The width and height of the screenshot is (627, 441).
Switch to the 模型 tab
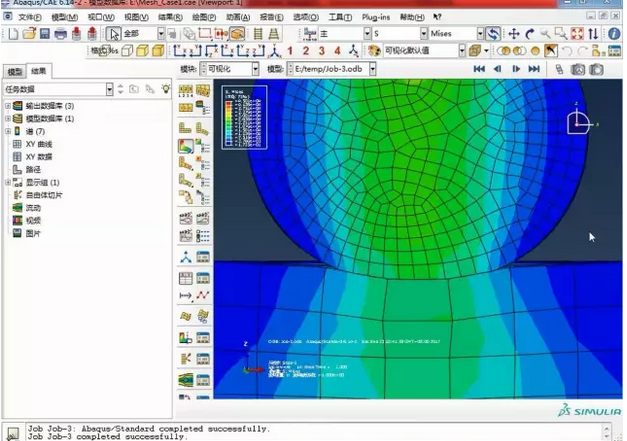[x=14, y=73]
